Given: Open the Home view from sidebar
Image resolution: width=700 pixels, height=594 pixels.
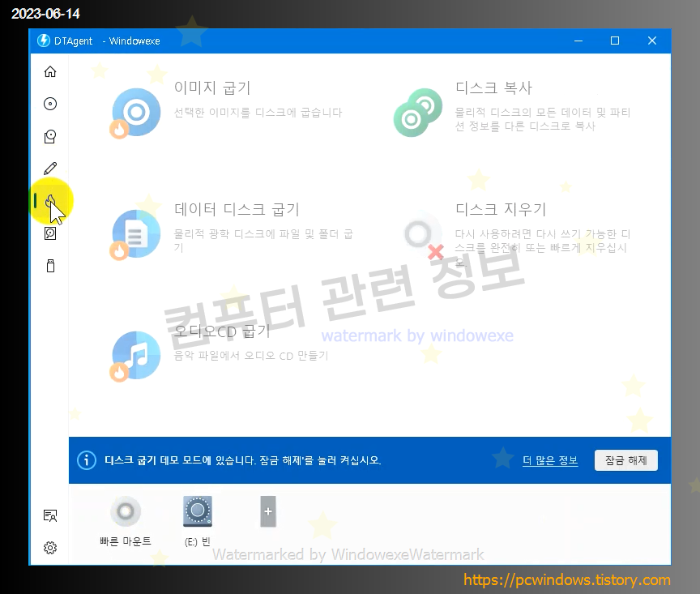Looking at the screenshot, I should (49, 71).
